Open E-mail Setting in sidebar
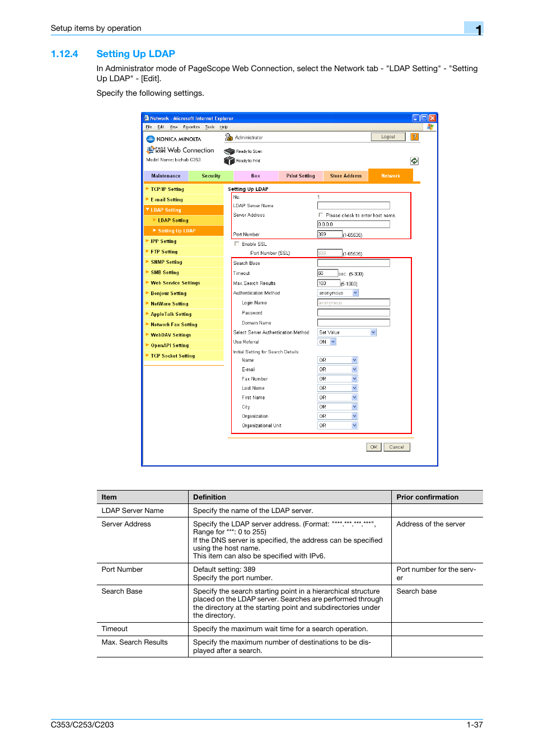 184,199
